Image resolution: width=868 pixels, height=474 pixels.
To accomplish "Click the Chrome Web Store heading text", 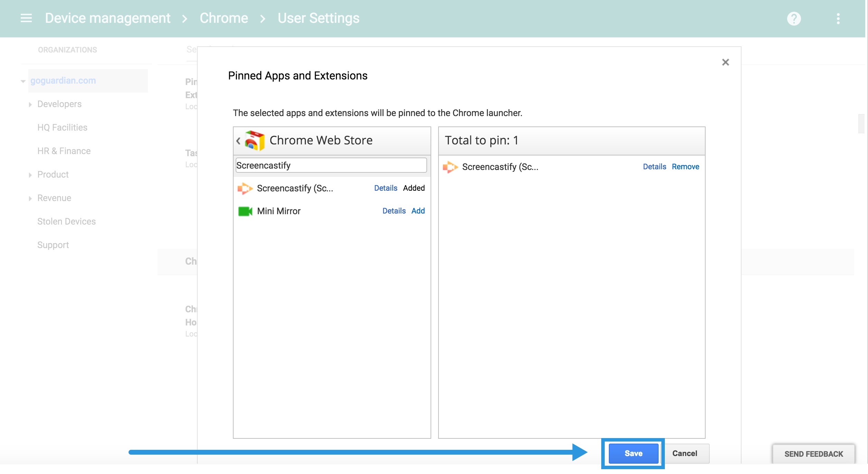I will click(x=321, y=140).
